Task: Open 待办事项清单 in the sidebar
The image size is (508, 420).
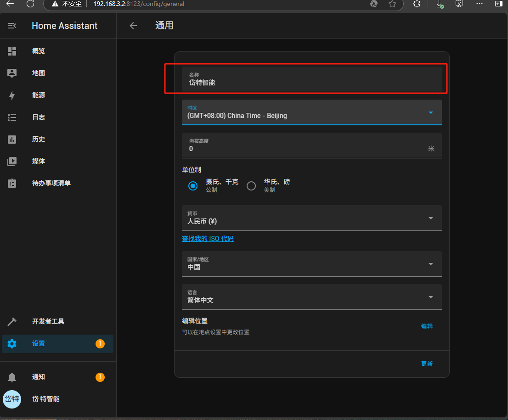Action: [51, 183]
